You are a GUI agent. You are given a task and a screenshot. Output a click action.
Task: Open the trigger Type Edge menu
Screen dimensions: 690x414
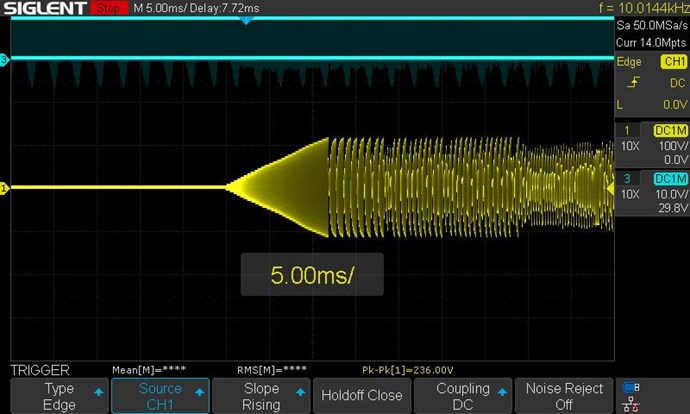pos(59,396)
